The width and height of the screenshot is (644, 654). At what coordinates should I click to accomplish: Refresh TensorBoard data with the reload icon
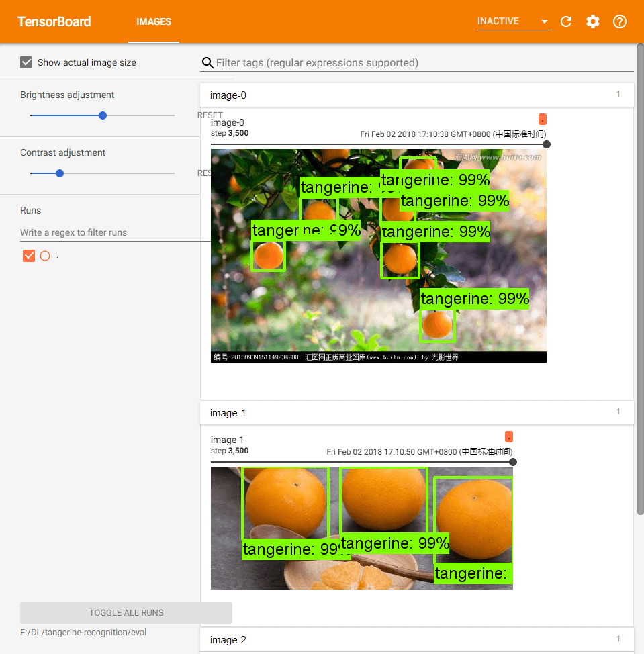tap(566, 21)
